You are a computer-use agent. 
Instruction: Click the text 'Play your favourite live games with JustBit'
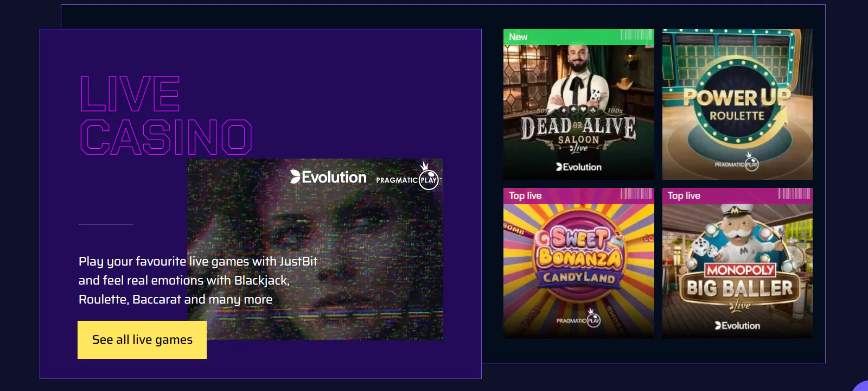198,261
